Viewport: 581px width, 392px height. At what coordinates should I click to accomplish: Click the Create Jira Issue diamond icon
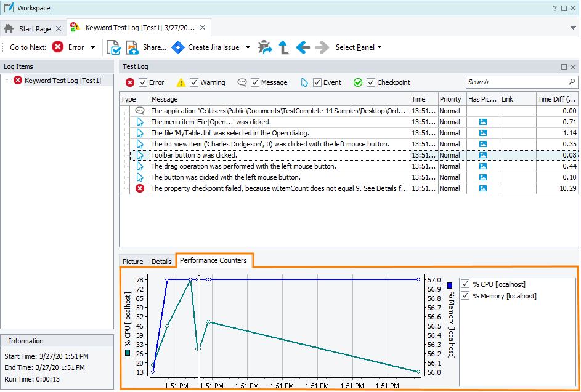pyautogui.click(x=178, y=47)
